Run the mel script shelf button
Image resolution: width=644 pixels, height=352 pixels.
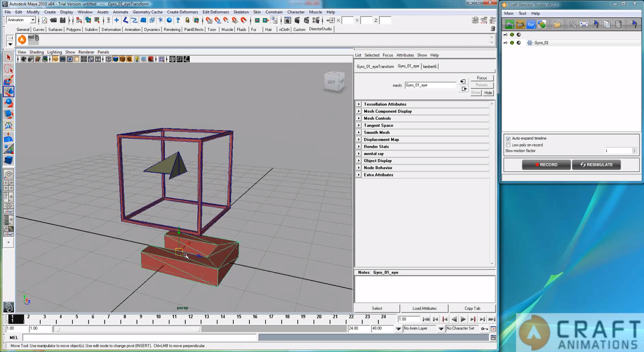coord(33,39)
